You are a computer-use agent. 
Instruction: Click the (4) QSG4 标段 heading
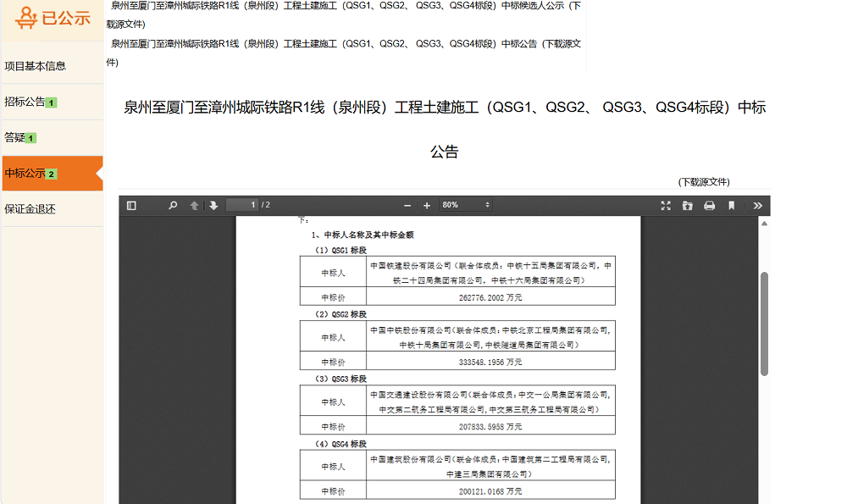pyautogui.click(x=340, y=444)
